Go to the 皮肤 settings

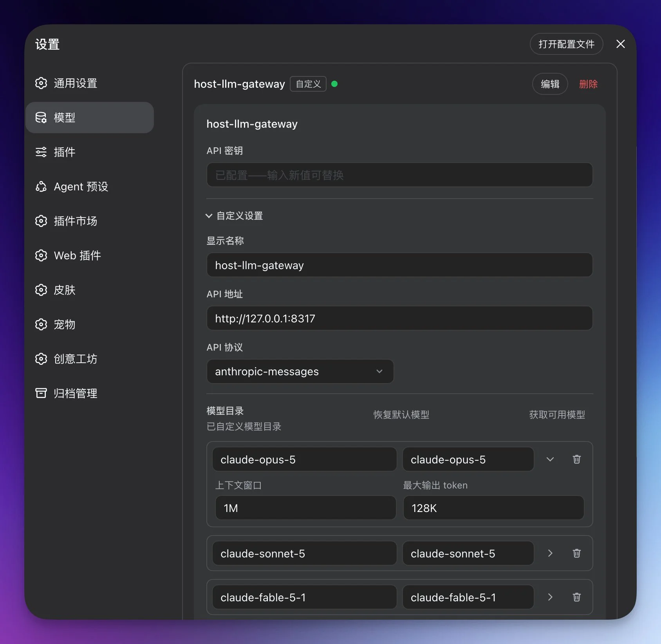(90, 290)
